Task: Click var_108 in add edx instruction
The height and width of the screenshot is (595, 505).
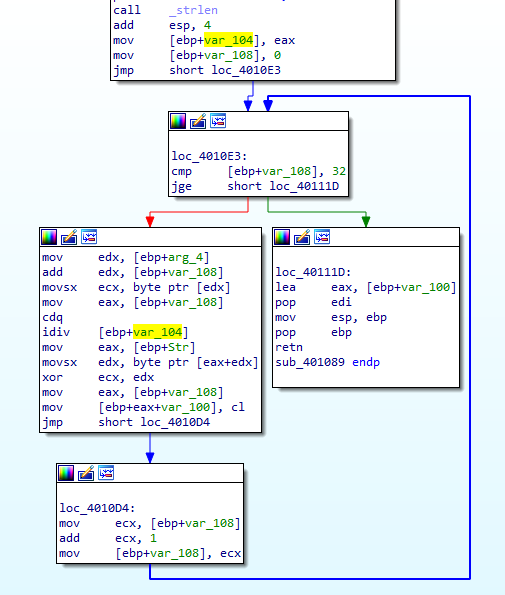Action: [x=193, y=272]
